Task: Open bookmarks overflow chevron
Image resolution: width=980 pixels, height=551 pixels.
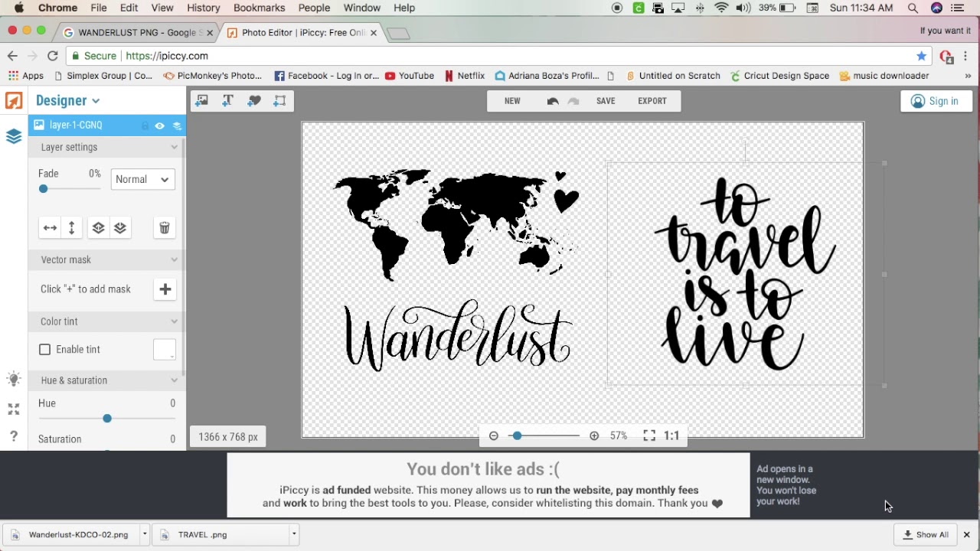Action: (x=968, y=76)
